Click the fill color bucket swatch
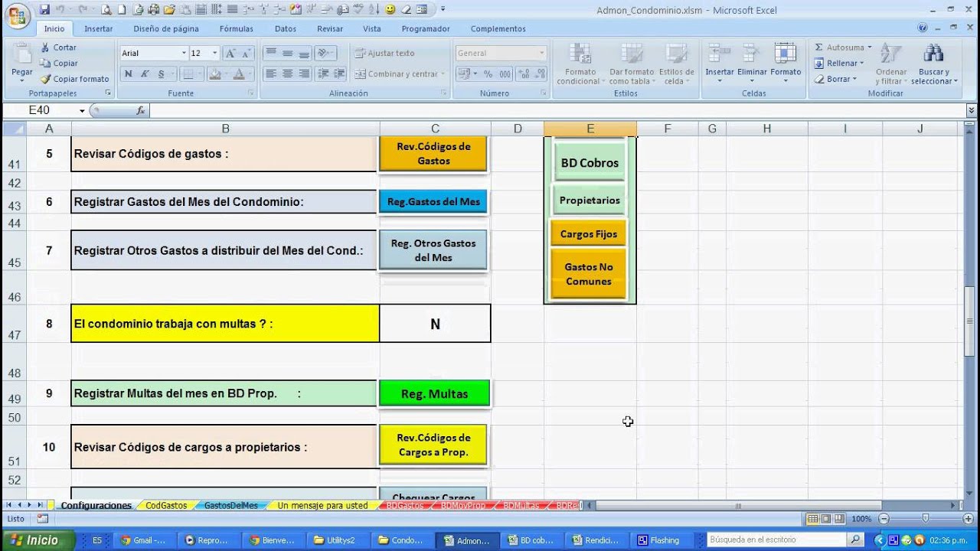Image resolution: width=980 pixels, height=551 pixels. click(214, 74)
